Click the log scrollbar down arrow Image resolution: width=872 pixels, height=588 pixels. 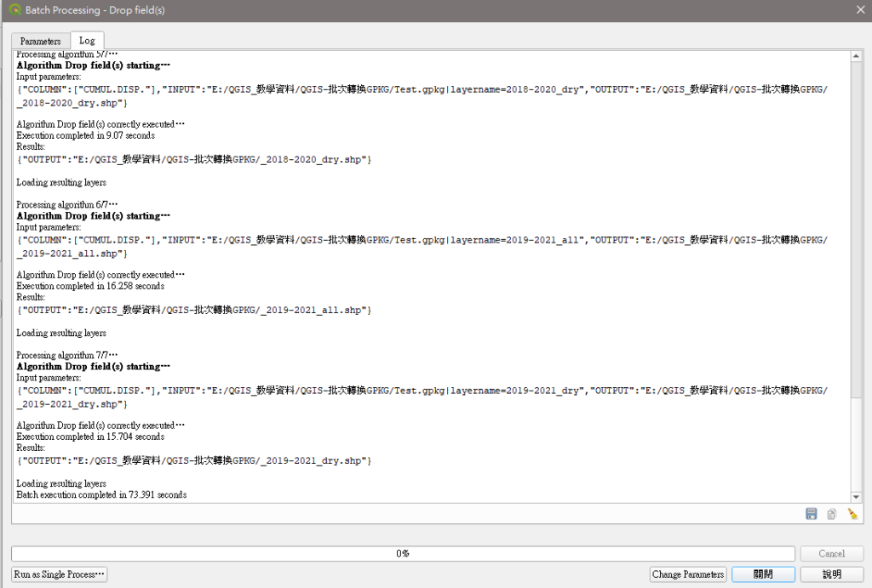tap(857, 497)
